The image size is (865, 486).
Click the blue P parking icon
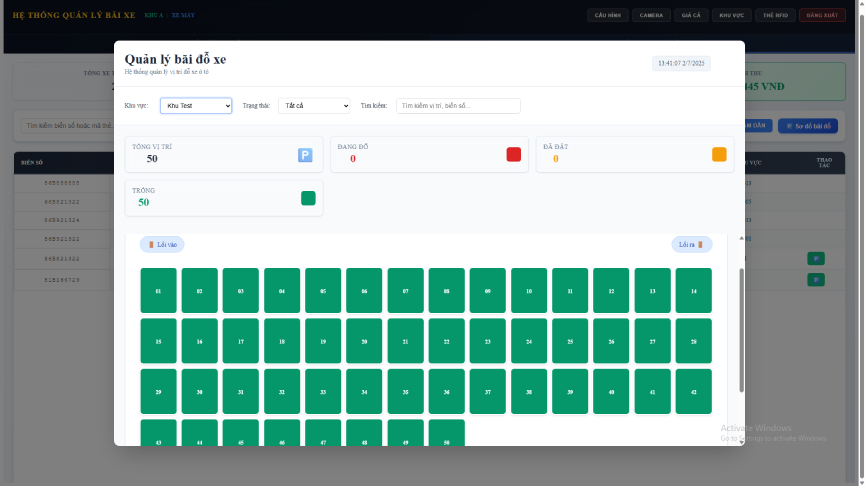click(305, 155)
